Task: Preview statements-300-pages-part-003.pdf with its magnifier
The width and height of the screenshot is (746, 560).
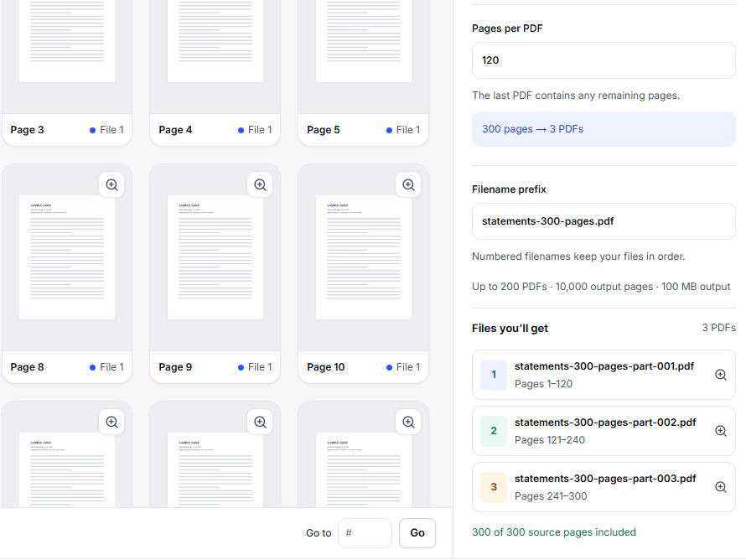Action: [721, 487]
